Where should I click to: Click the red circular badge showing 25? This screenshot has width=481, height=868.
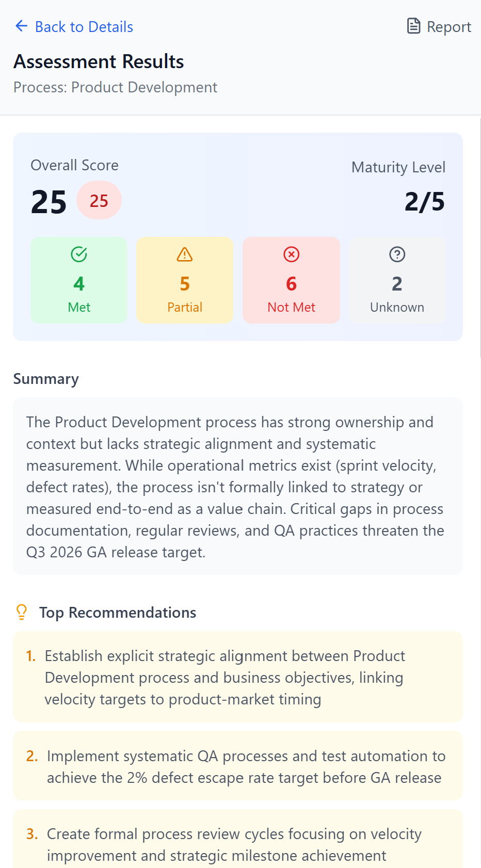[99, 200]
